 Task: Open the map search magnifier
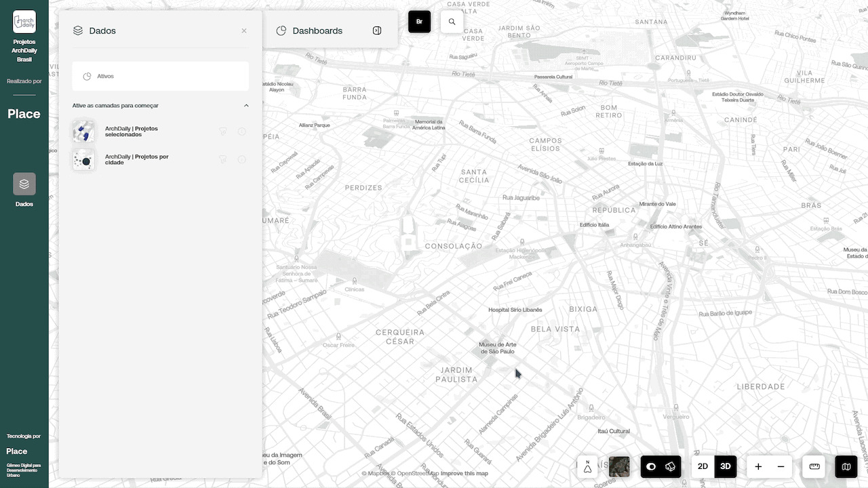(452, 22)
